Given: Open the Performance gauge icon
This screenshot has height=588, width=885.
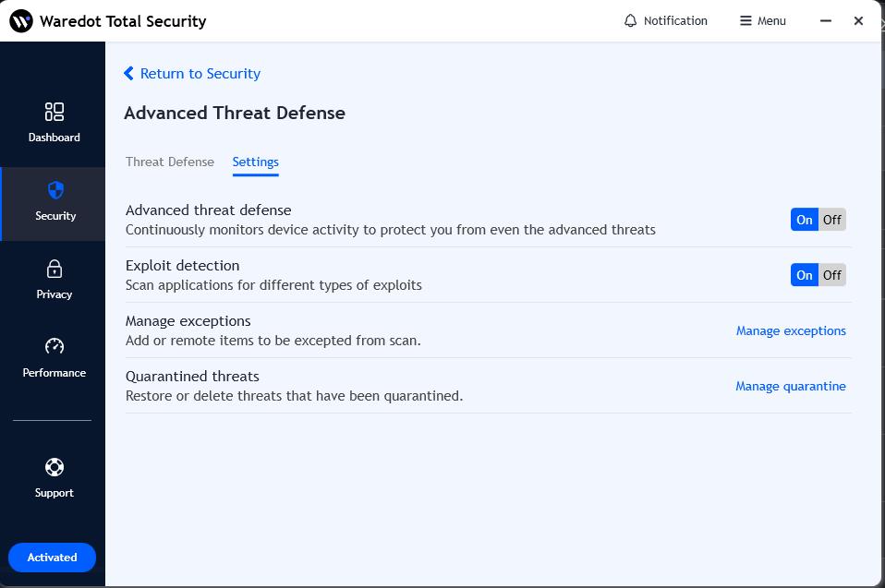Looking at the screenshot, I should tap(55, 347).
